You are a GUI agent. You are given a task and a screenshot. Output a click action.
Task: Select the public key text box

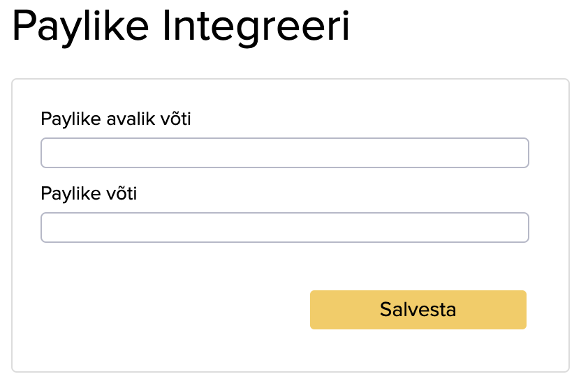(284, 153)
